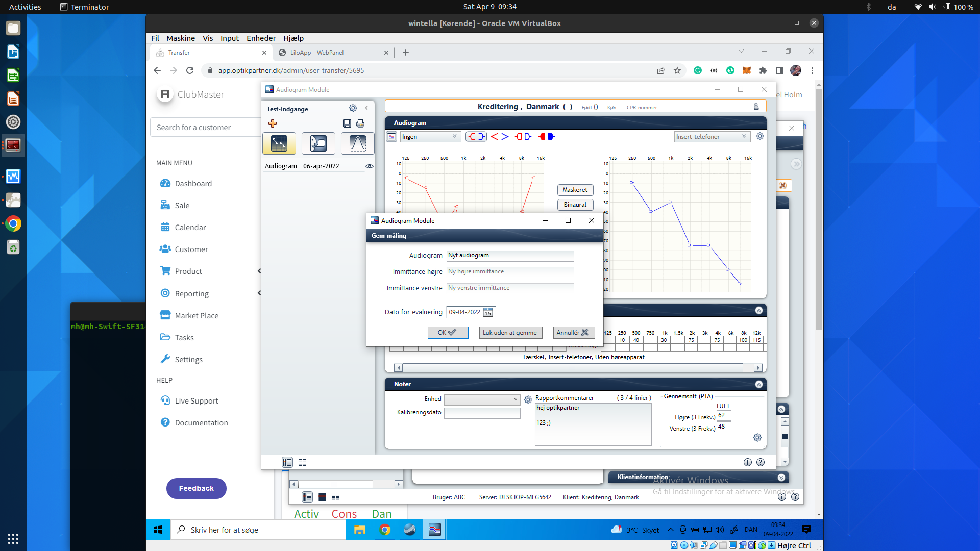This screenshot has width=980, height=551.
Task: Click the Audiogram name input field
Action: click(x=510, y=256)
